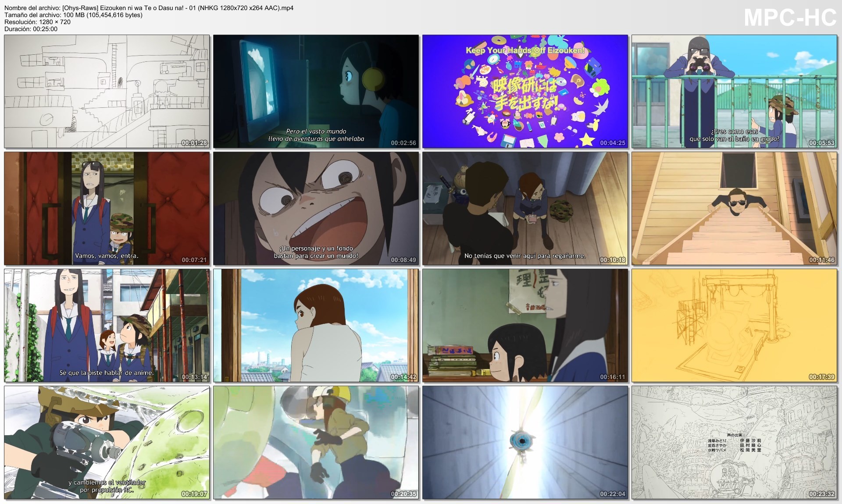Select the street scene thumbnail at 00:13:14
This screenshot has width=842, height=504.
(107, 325)
